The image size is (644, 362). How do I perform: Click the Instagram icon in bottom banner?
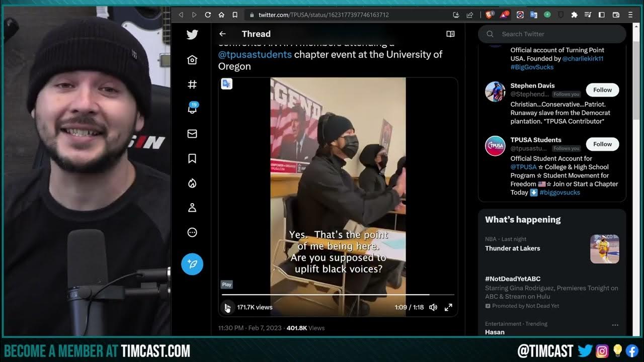(602, 350)
